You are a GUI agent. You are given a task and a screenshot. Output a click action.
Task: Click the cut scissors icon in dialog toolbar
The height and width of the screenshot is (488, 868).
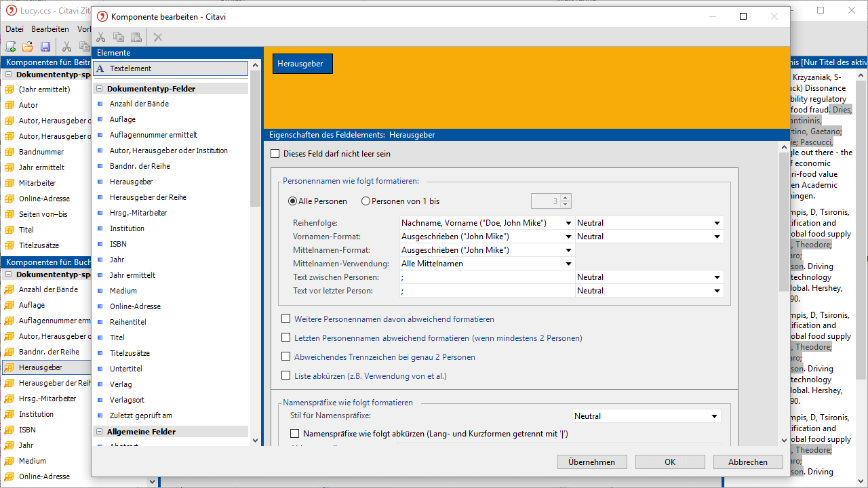pos(101,37)
